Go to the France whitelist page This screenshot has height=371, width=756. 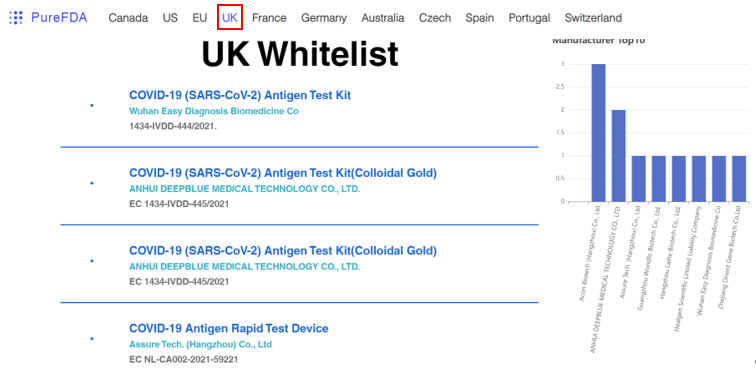coord(269,18)
